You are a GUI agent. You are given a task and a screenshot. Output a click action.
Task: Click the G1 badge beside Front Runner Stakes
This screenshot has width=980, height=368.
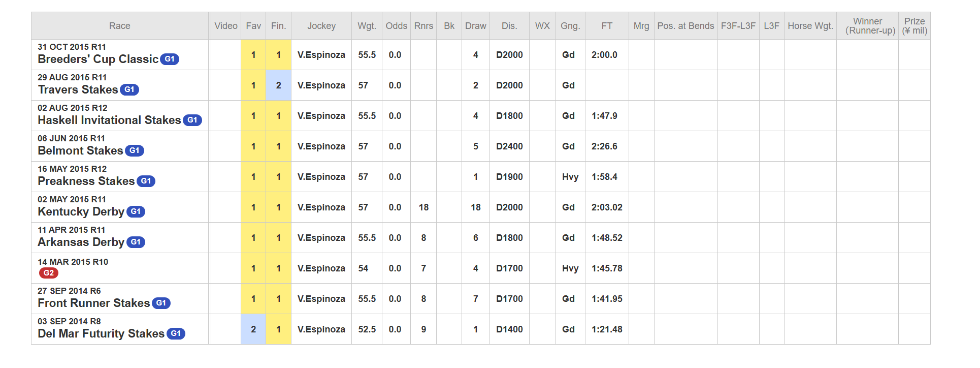pos(161,303)
